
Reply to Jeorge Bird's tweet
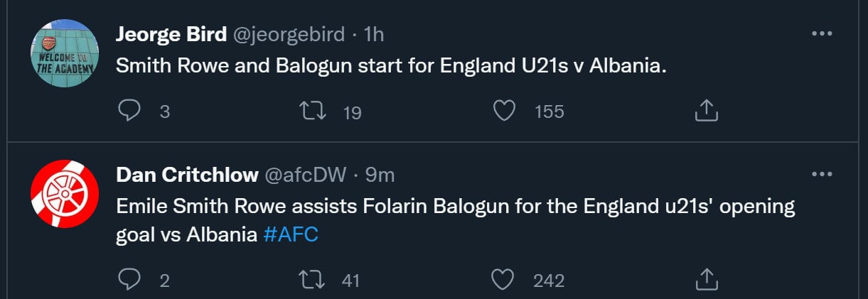(129, 111)
